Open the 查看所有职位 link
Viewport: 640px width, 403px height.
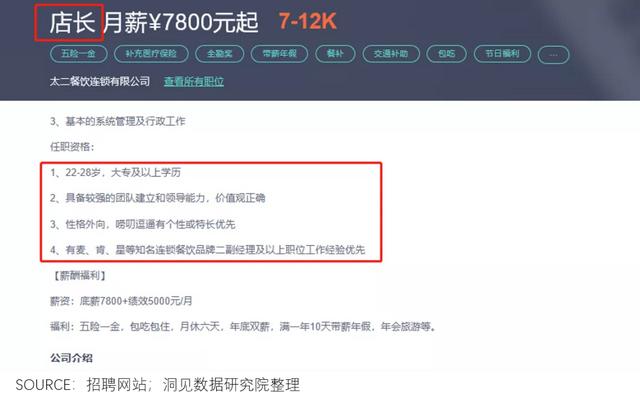pos(194,82)
